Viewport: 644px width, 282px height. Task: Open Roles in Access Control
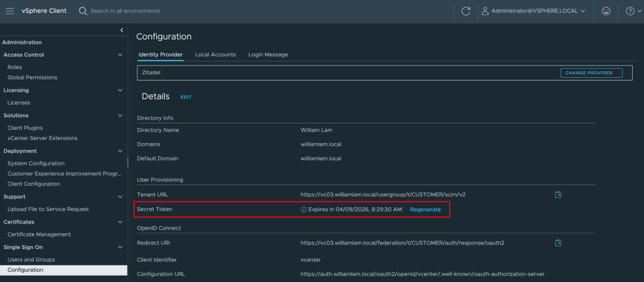[x=14, y=67]
